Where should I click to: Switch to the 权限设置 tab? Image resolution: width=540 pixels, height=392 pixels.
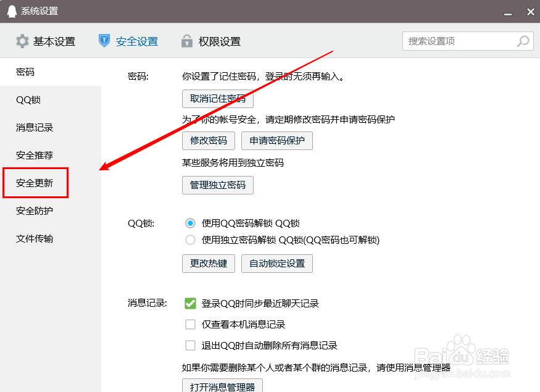[x=211, y=41]
